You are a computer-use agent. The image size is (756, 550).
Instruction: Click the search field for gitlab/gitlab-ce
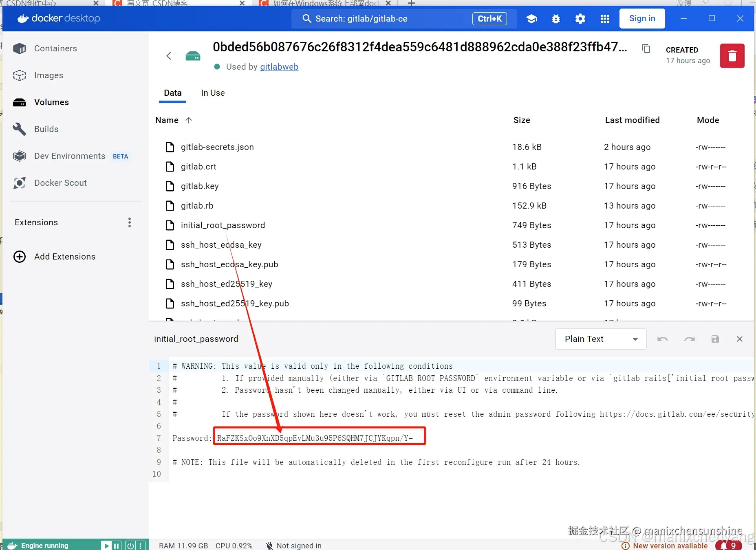(403, 19)
